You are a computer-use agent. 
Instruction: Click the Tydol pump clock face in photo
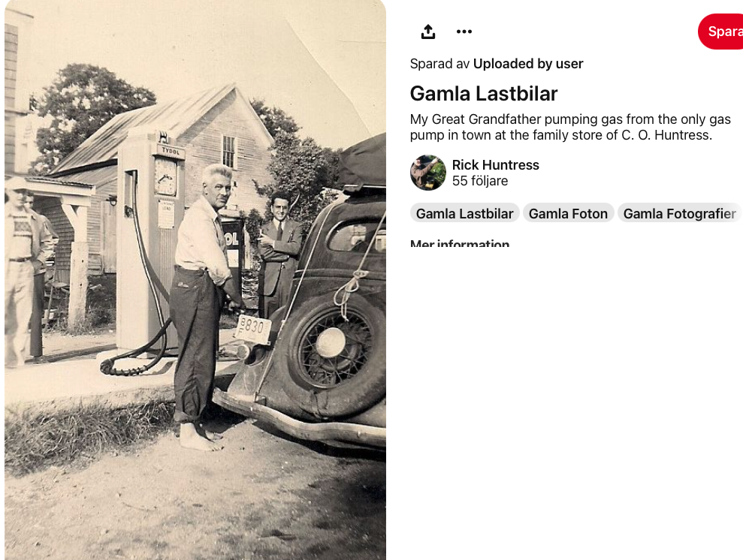pos(165,176)
